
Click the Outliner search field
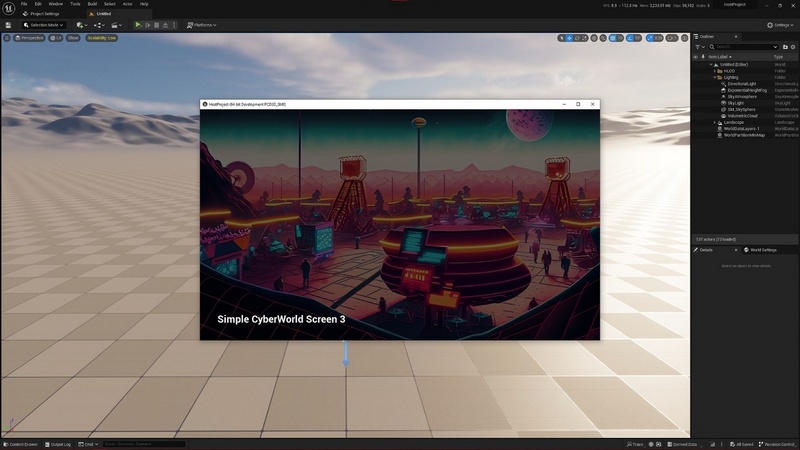[745, 47]
